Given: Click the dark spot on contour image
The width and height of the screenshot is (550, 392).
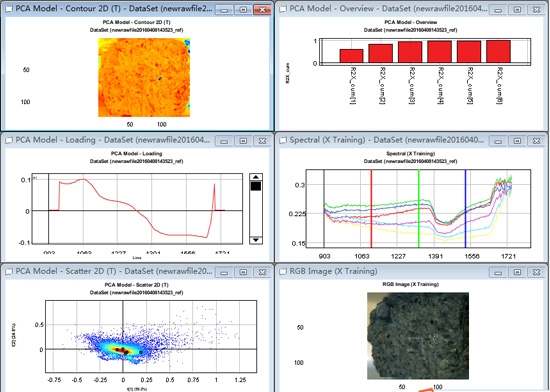Looking at the screenshot, I should [x=160, y=79].
